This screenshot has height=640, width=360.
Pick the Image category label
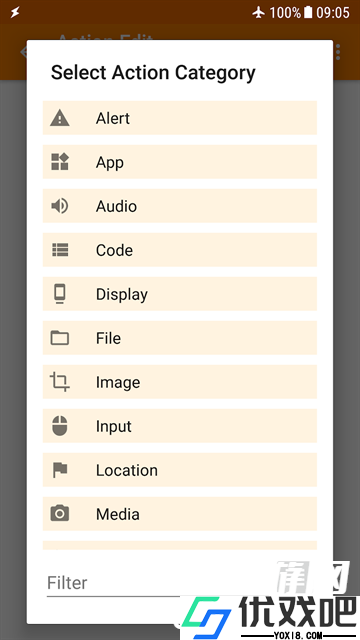(118, 382)
